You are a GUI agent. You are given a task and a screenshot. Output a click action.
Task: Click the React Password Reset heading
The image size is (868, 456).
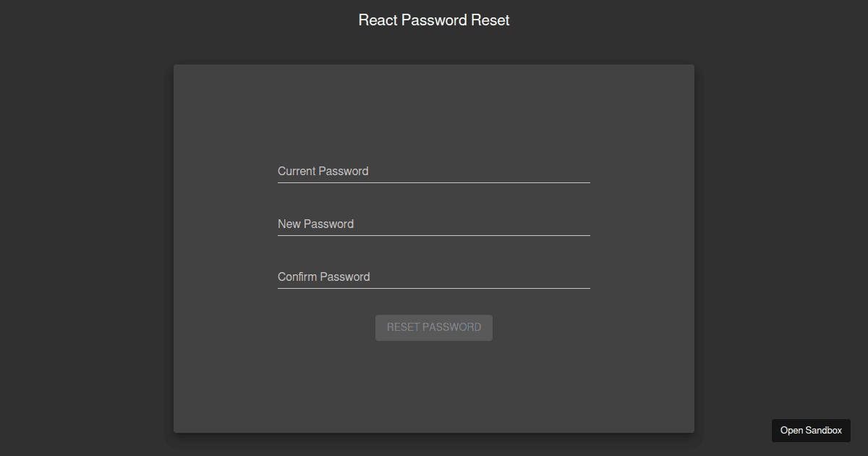433,20
